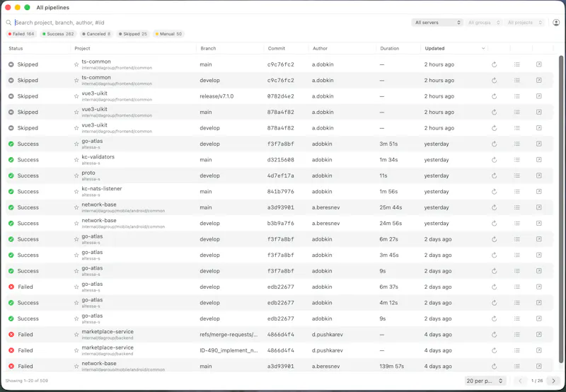
Task: Filter by Manual 50 status
Action: point(168,34)
